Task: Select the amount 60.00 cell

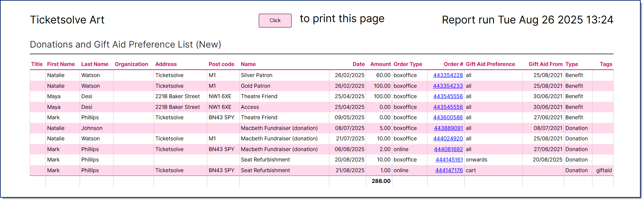Action: pyautogui.click(x=379, y=75)
